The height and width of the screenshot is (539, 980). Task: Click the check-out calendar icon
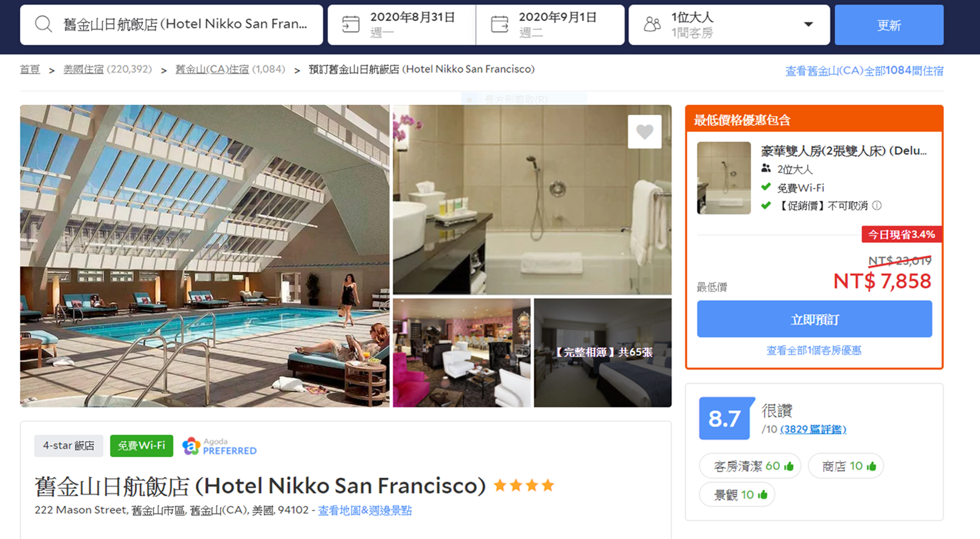(x=500, y=25)
